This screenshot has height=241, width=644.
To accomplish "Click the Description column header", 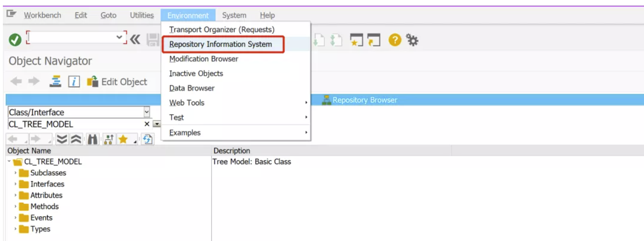I will point(332,151).
